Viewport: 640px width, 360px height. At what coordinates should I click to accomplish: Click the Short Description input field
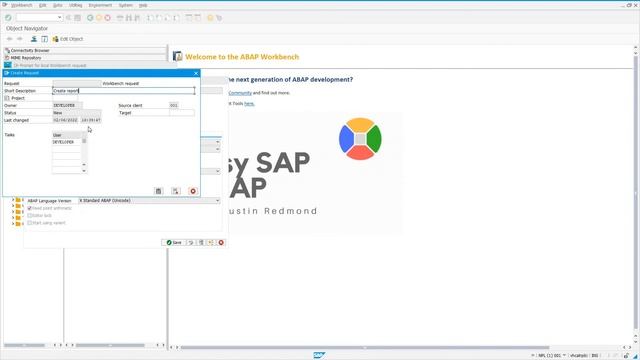pyautogui.click(x=124, y=91)
